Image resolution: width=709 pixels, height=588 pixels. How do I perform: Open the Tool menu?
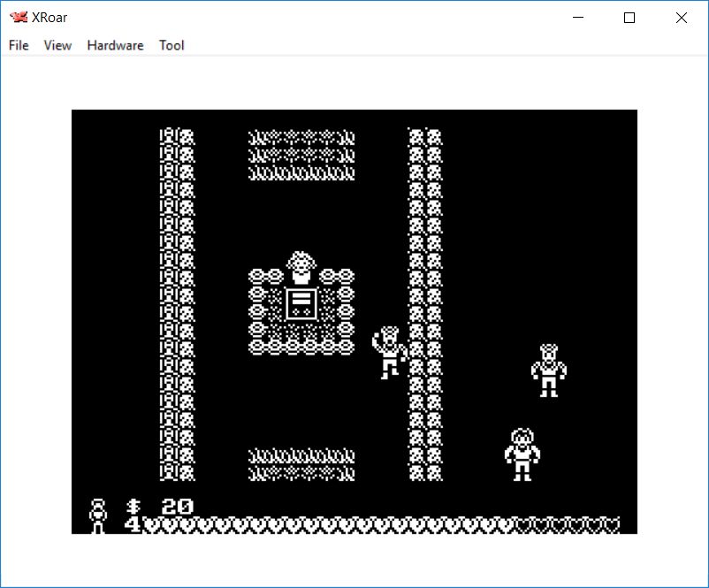[172, 45]
